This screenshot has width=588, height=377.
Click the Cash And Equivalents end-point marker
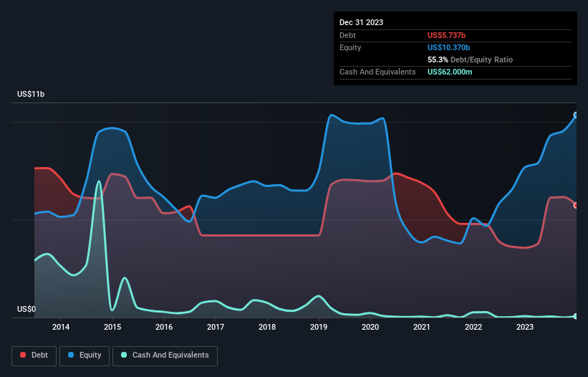click(576, 316)
